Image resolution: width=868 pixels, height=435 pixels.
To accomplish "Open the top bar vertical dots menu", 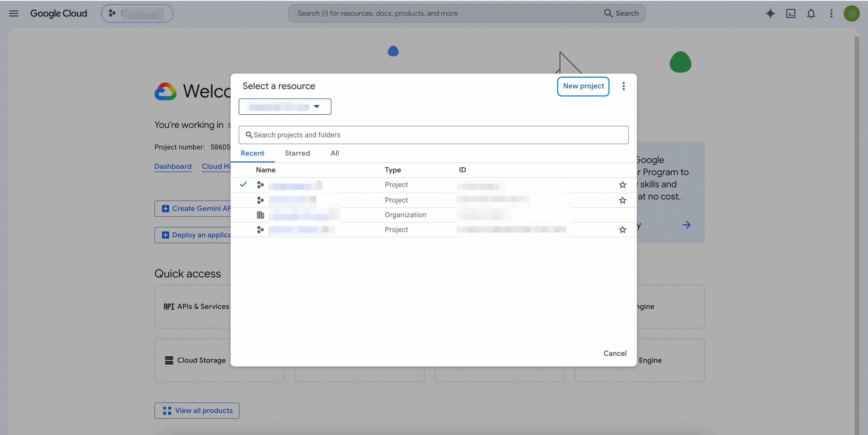I will 831,13.
